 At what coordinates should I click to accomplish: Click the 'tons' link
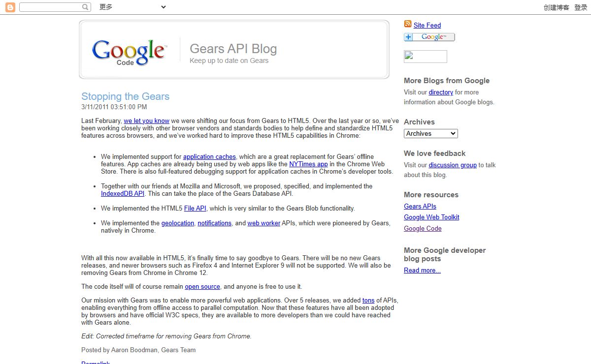click(368, 300)
